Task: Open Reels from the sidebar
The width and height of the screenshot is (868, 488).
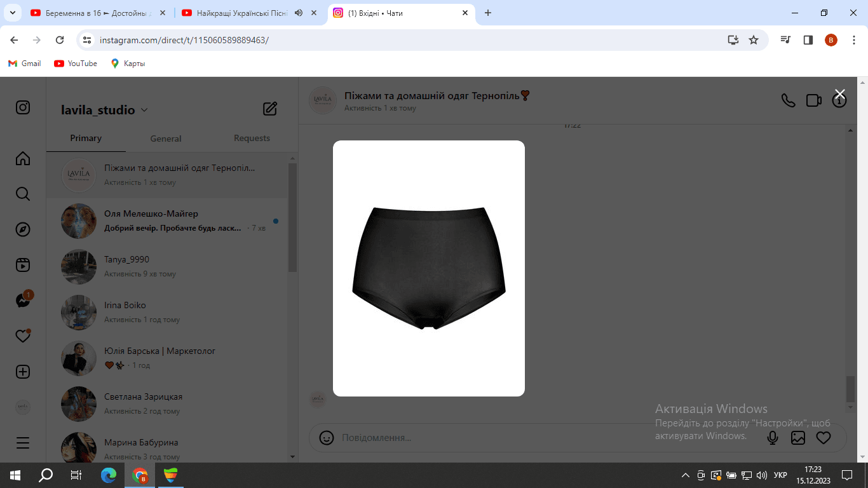Action: [x=23, y=265]
